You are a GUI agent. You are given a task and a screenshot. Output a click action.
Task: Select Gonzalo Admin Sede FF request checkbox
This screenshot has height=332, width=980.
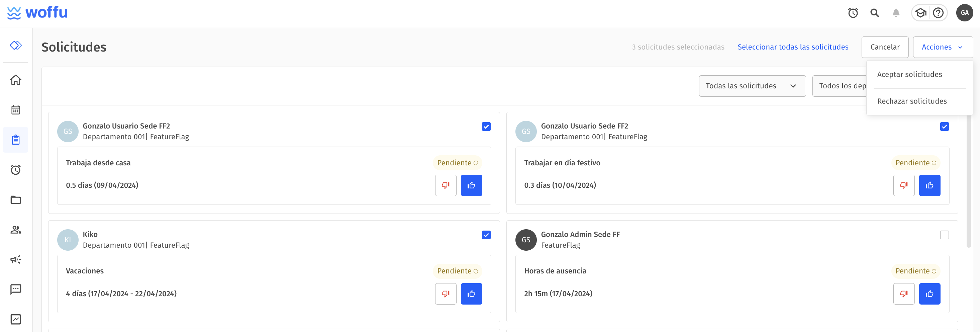click(x=944, y=235)
